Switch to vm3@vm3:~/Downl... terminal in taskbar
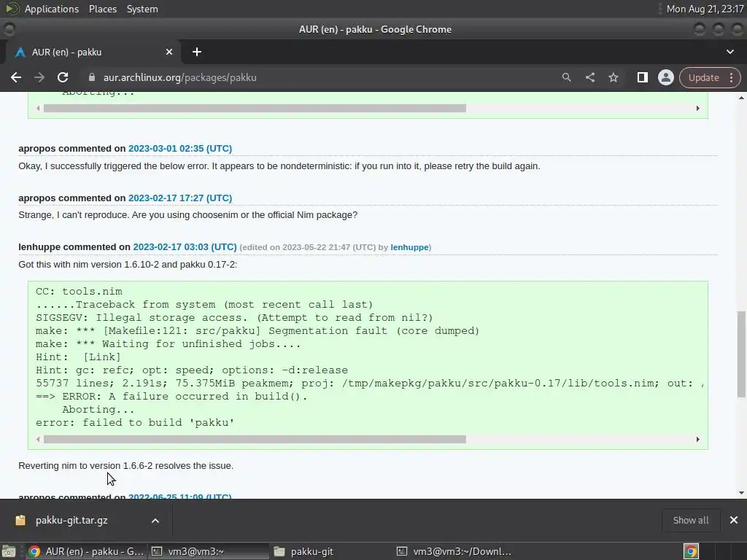Screen dimensions: 747x560 454,551
